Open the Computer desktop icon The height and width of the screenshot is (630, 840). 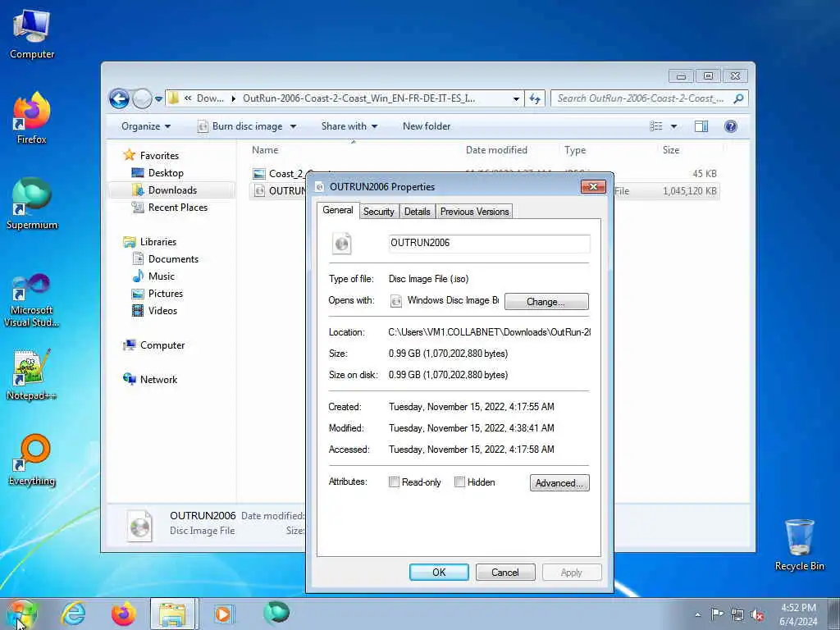point(32,34)
